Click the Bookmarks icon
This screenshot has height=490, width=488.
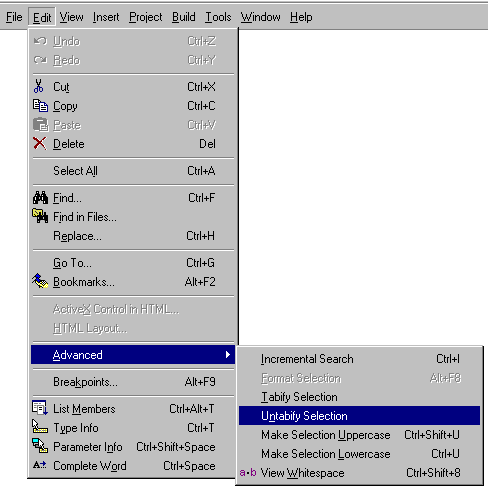40,281
